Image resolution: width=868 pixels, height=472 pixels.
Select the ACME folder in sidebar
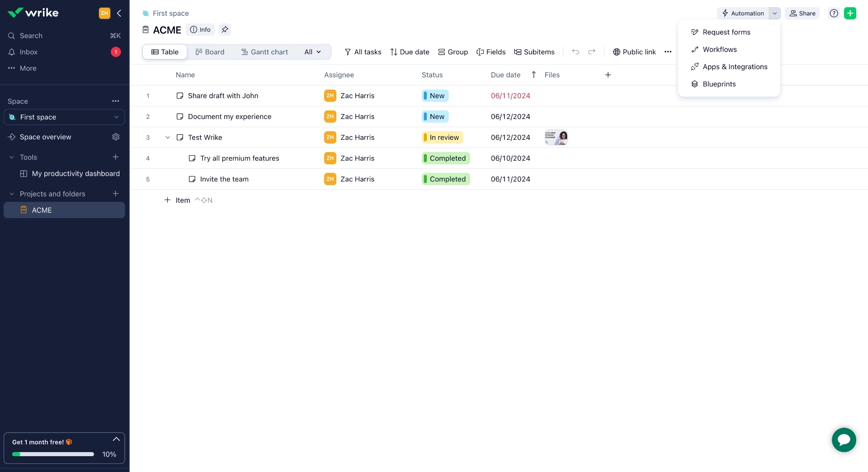click(x=64, y=210)
